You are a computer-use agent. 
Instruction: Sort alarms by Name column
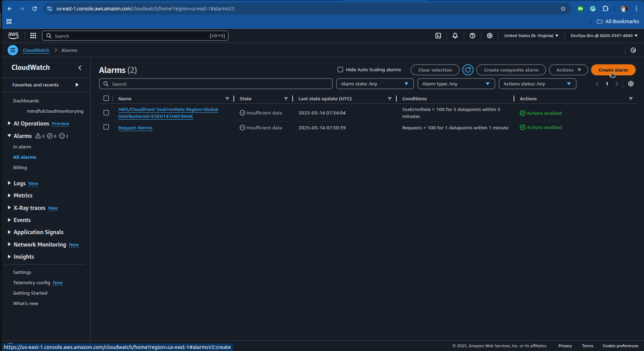pyautogui.click(x=227, y=99)
